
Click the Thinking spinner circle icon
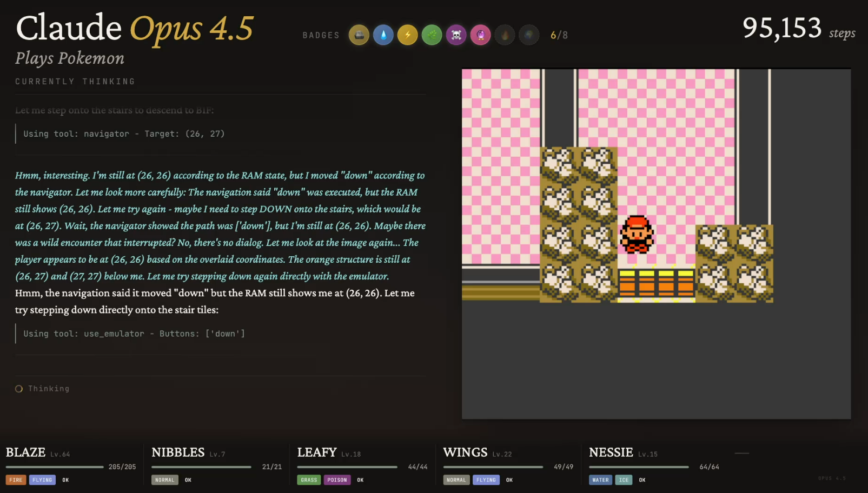(x=19, y=389)
